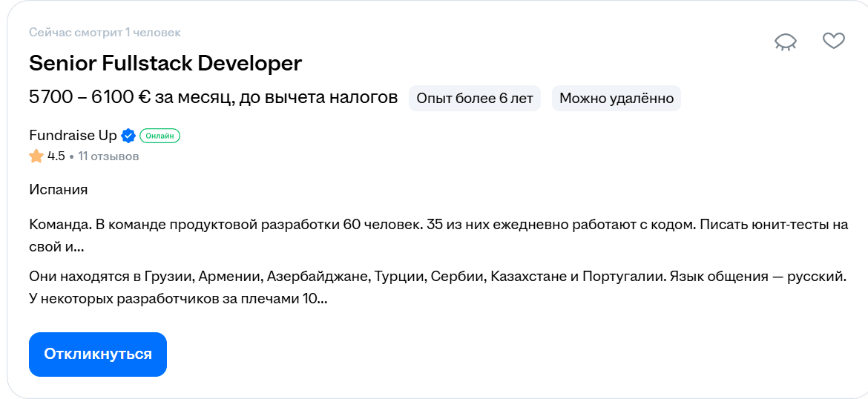Click the paragraph starting "Они находятся в Грузии"
The width and height of the screenshot is (868, 399).
[x=371, y=277]
